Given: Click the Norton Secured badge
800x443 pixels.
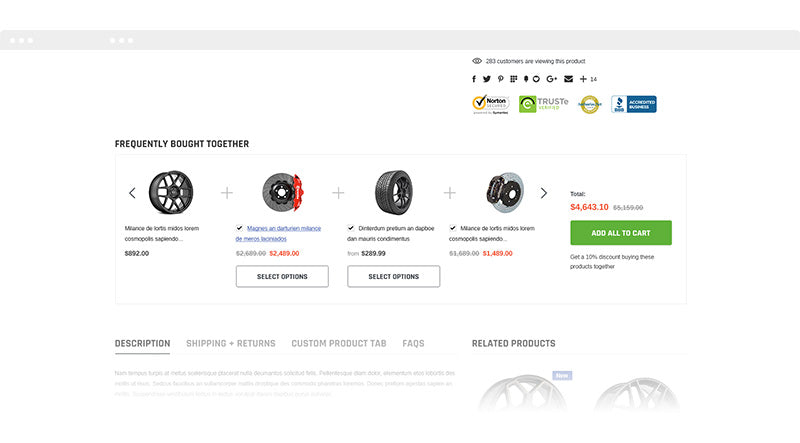Looking at the screenshot, I should pos(491,104).
